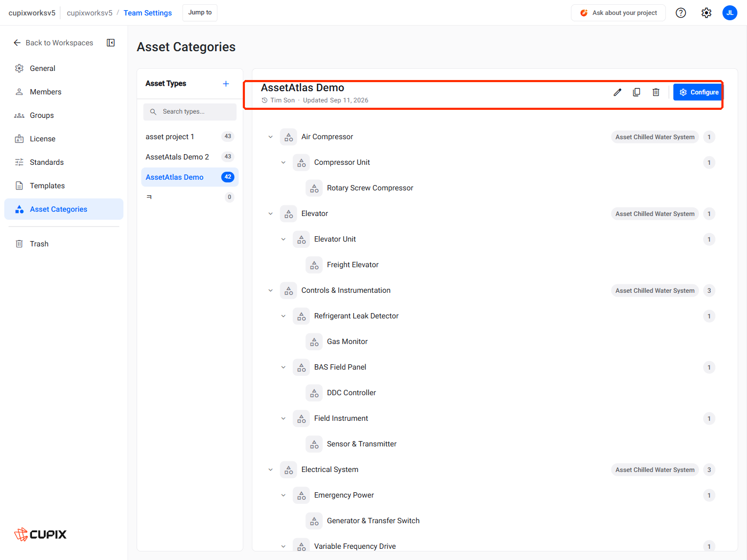747x560 pixels.
Task: Collapse the Refrigerant Leak Detector node
Action: (x=283, y=316)
